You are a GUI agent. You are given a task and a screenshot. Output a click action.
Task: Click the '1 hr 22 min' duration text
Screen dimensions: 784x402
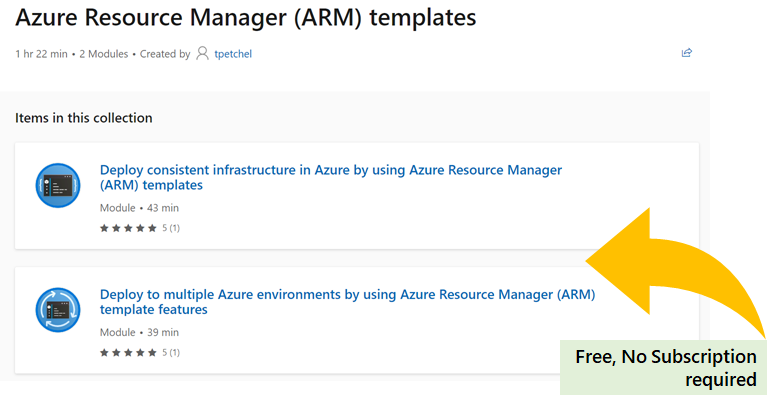(41, 54)
